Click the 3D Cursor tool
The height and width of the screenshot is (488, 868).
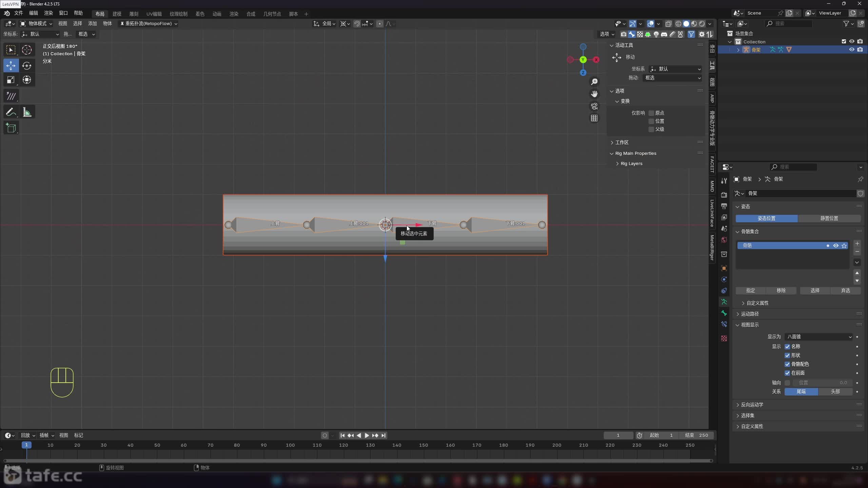(x=27, y=50)
